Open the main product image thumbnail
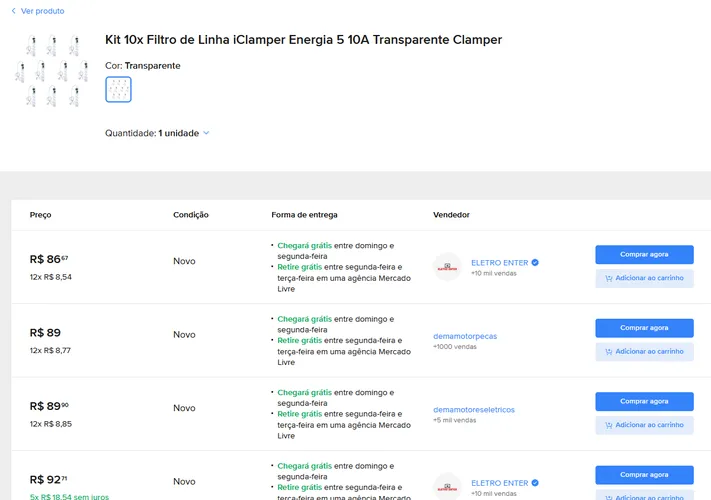Viewport: 711px width, 500px height. 52,70
